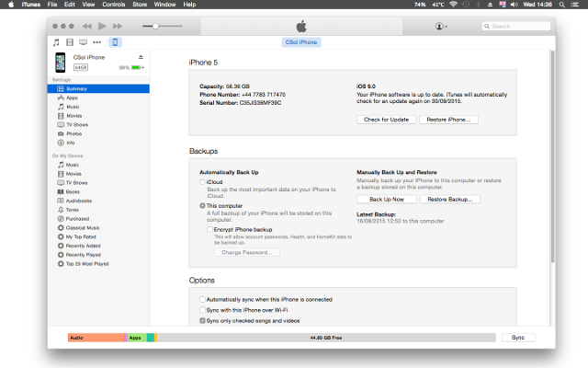The width and height of the screenshot is (588, 368).
Task: Toggle Sync only checked songs and videos
Action: point(202,321)
